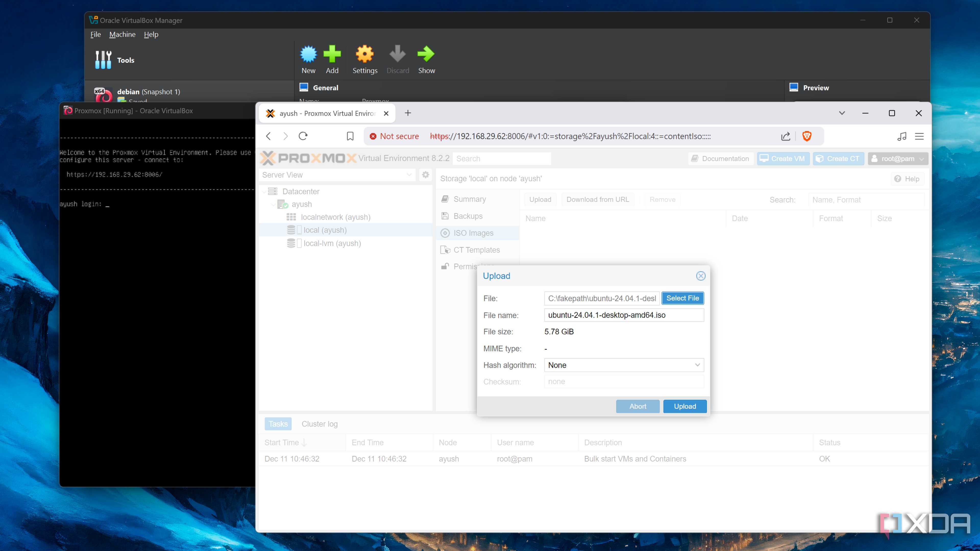Close the Proxmox browser tab
This screenshot has width=980, height=551.
coord(386,113)
